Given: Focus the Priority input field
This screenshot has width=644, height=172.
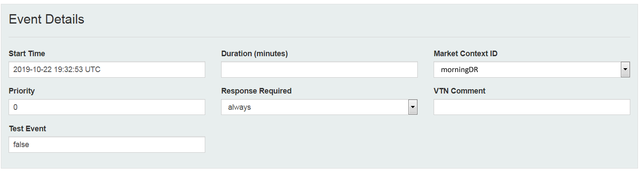Looking at the screenshot, I should click(107, 107).
